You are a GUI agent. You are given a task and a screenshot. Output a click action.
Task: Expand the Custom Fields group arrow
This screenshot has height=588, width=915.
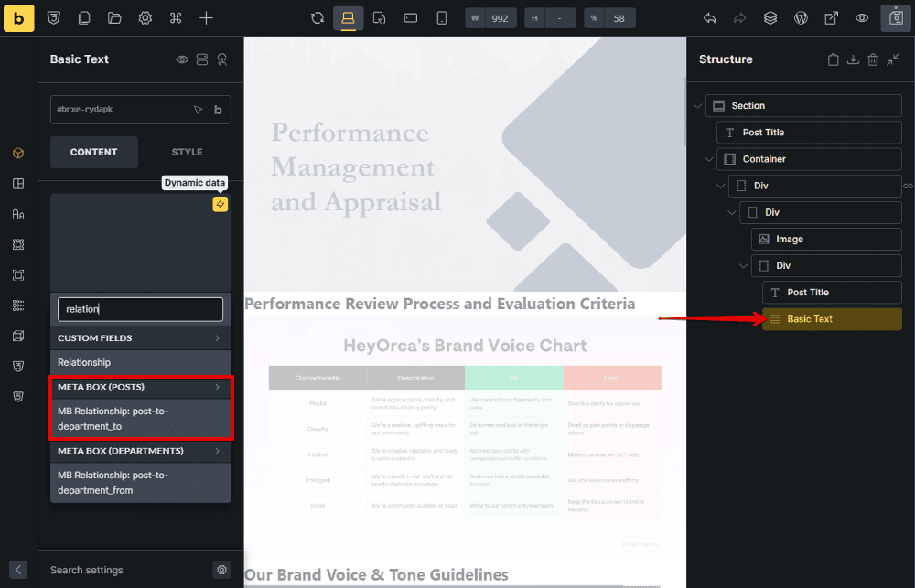pyautogui.click(x=217, y=338)
